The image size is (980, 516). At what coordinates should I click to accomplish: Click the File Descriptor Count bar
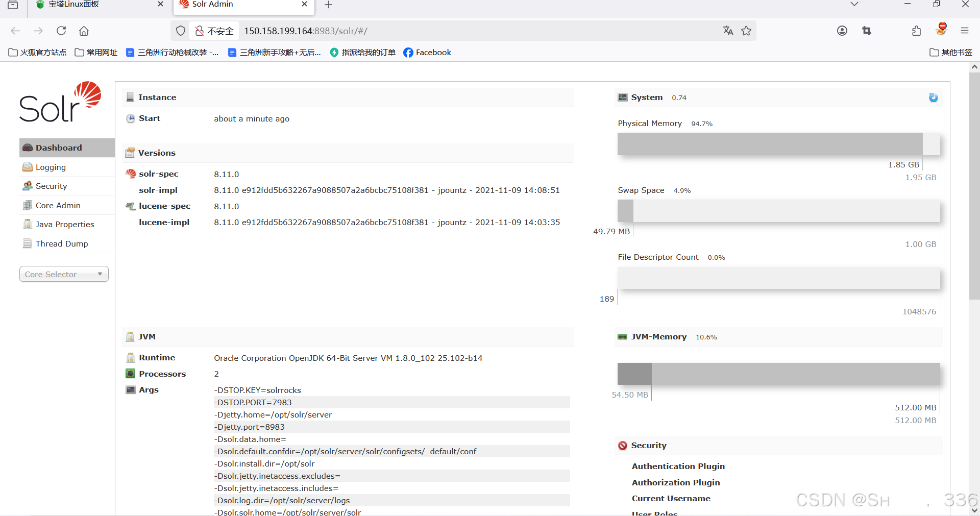(x=778, y=278)
